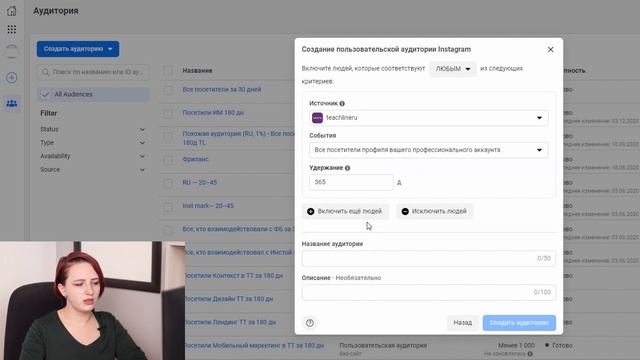This screenshot has height=360, width=640.
Task: Click the audience search box
Action: point(93,72)
